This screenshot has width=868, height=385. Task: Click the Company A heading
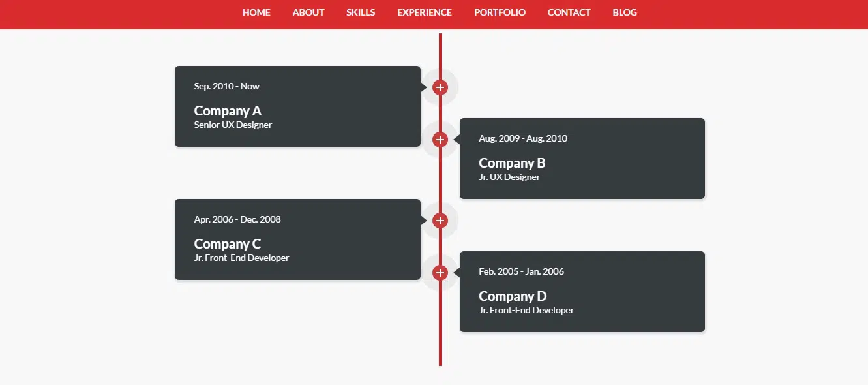coord(228,111)
